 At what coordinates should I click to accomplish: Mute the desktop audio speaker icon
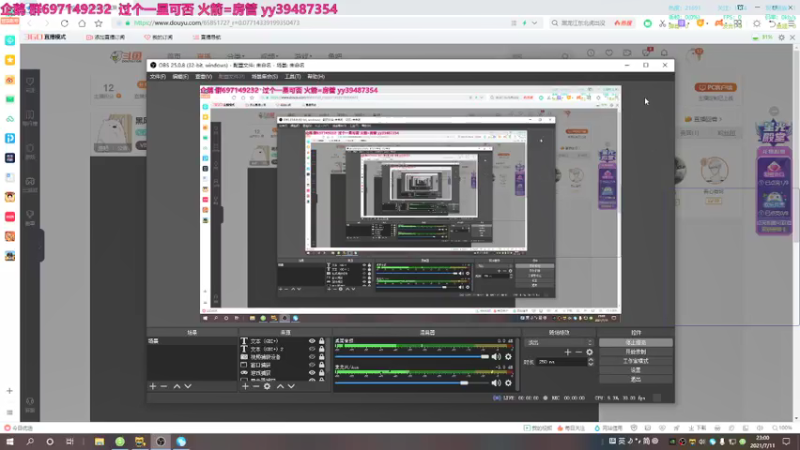496,357
